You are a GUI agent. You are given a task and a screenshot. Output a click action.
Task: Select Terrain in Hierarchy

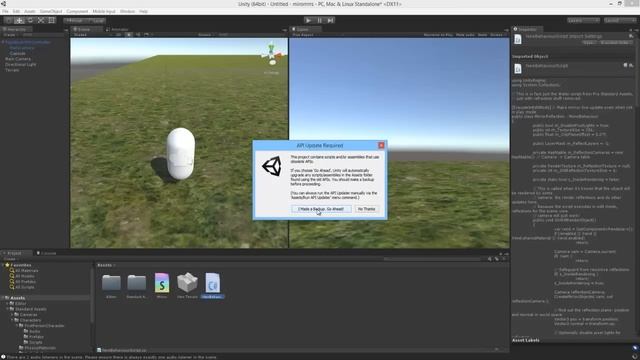12,70
